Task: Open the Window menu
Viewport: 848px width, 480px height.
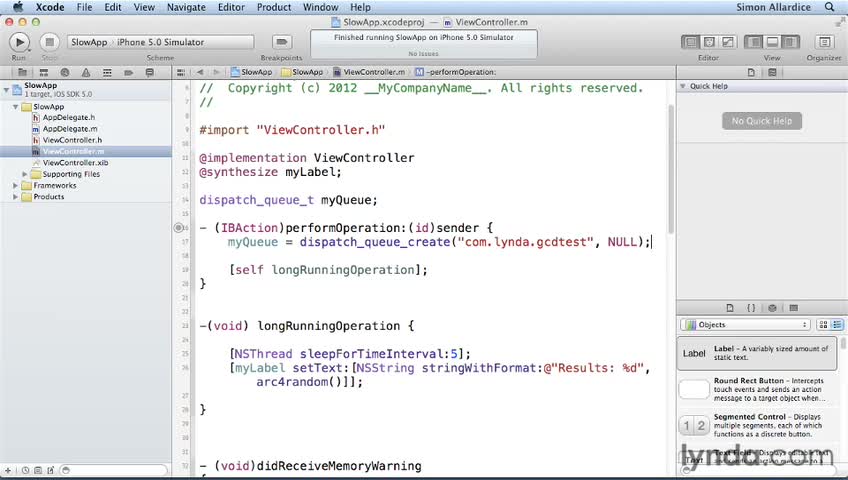Action: coord(320,7)
